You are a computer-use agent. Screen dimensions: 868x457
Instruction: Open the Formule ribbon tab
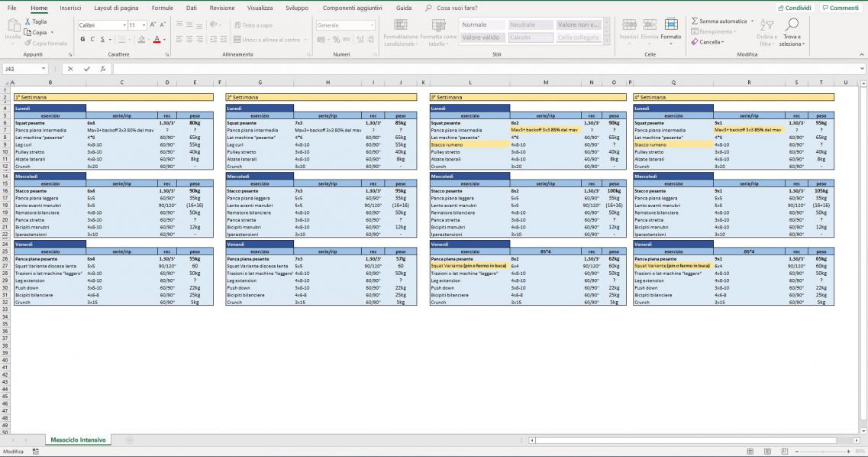(x=162, y=8)
